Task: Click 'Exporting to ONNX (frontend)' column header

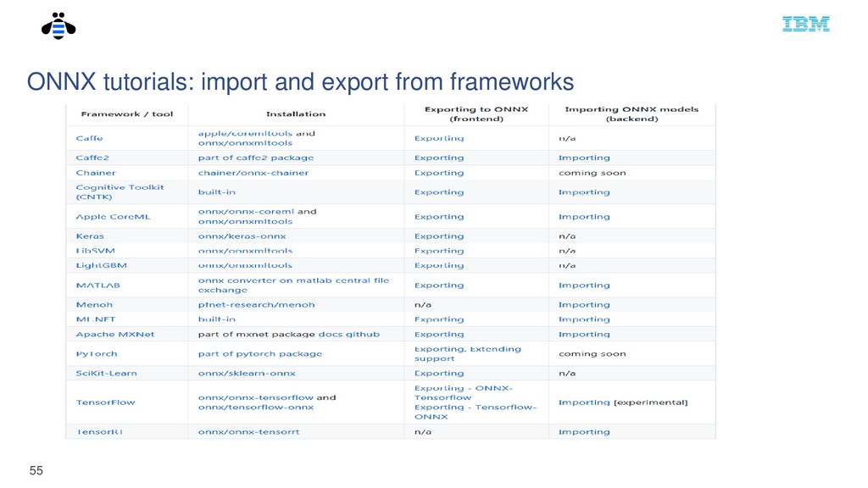Action: 476,114
